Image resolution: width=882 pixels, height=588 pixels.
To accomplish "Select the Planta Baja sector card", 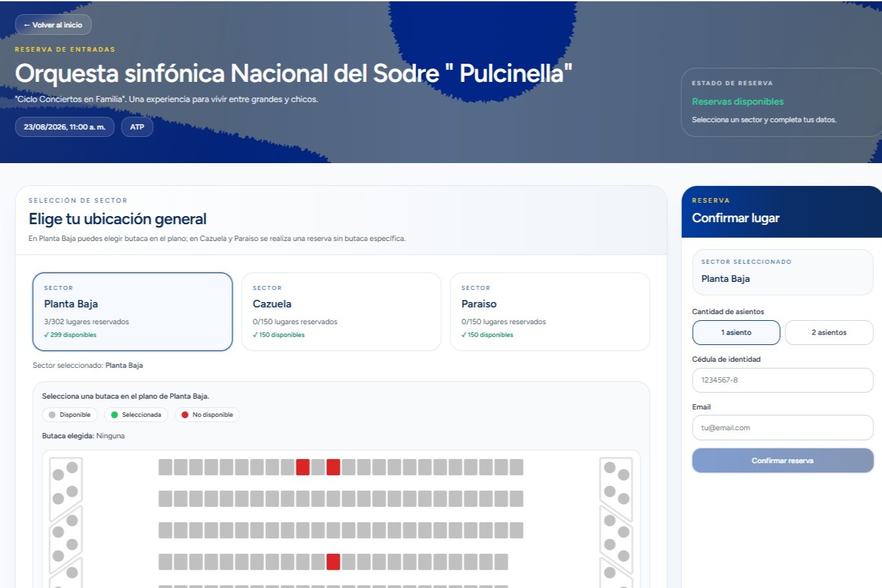I will coord(132,311).
